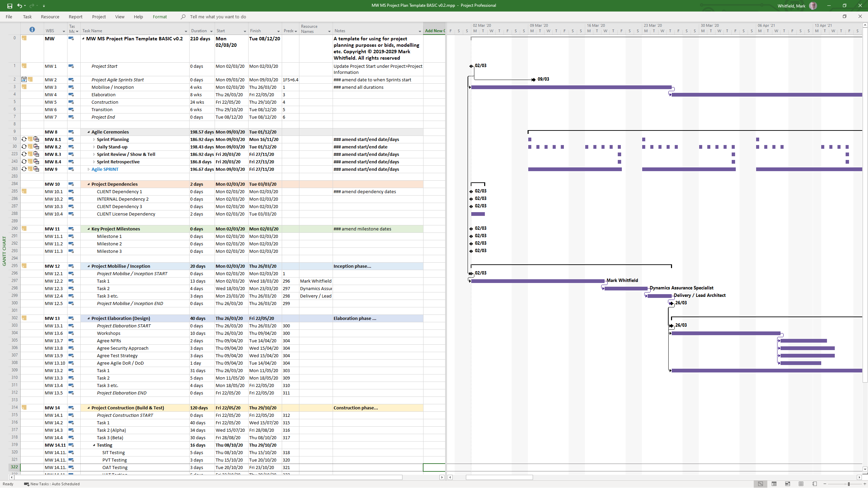Click the Add New Column header

point(434,30)
